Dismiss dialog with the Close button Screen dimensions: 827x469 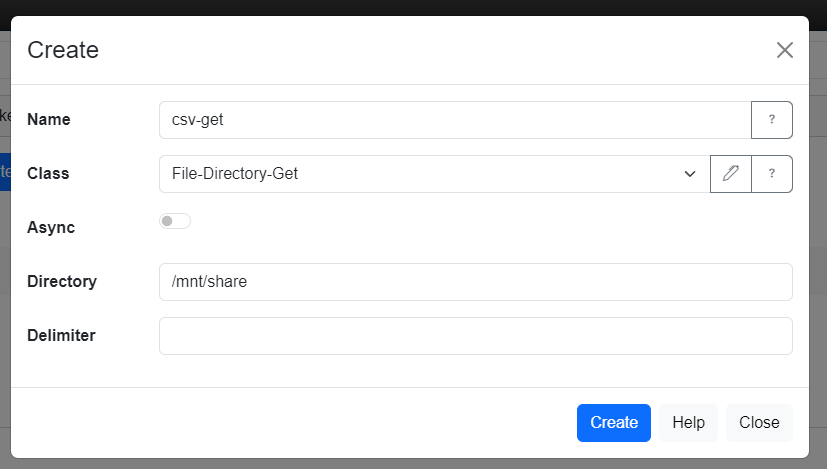759,423
